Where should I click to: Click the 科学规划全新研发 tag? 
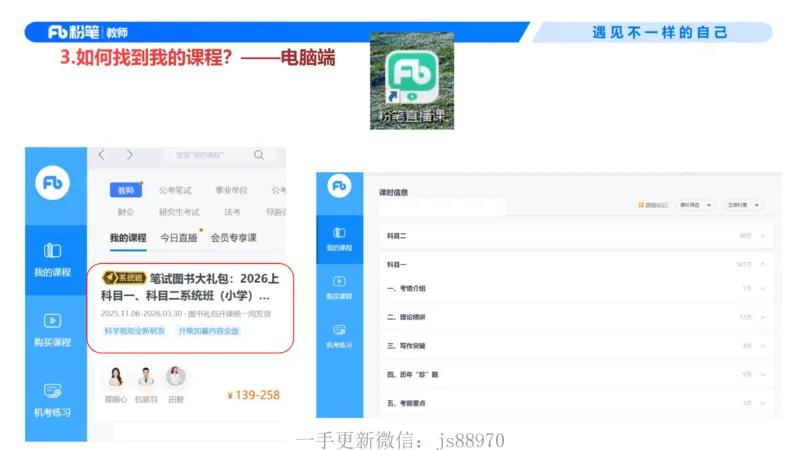tap(135, 331)
